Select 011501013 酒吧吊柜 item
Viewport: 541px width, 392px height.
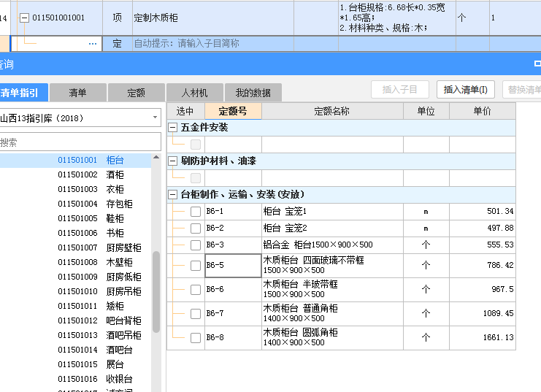point(75,335)
